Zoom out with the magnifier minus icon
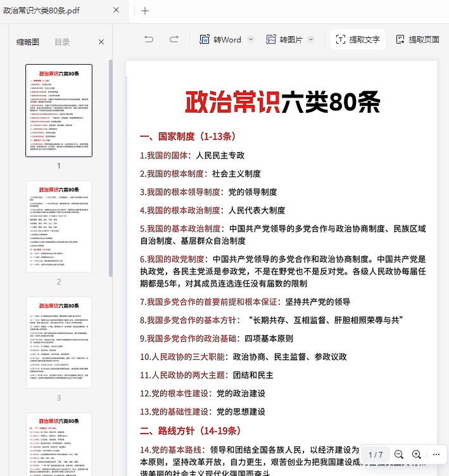 coord(399,454)
